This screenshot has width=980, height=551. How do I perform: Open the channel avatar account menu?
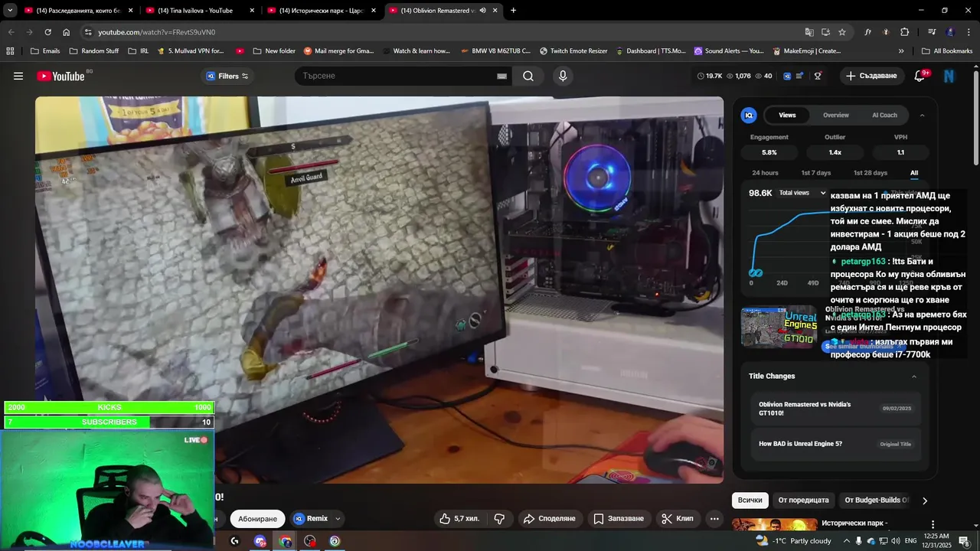[949, 76]
